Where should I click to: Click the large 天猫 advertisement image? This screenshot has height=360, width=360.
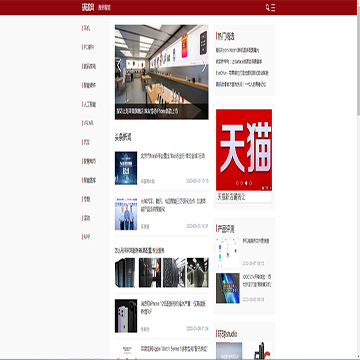click(x=244, y=150)
